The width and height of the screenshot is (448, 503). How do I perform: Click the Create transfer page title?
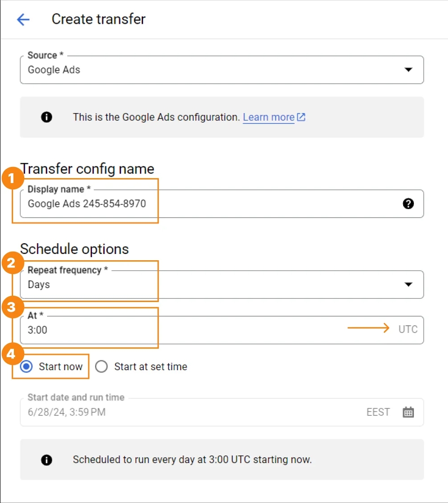99,19
